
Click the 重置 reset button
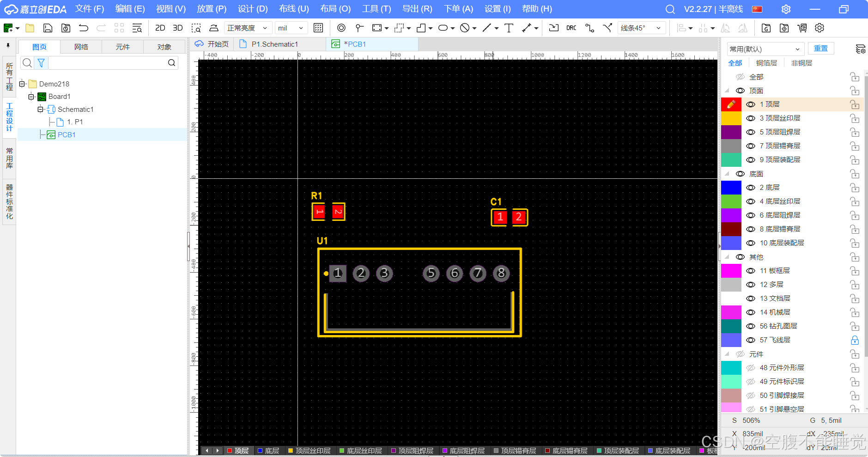(x=821, y=49)
